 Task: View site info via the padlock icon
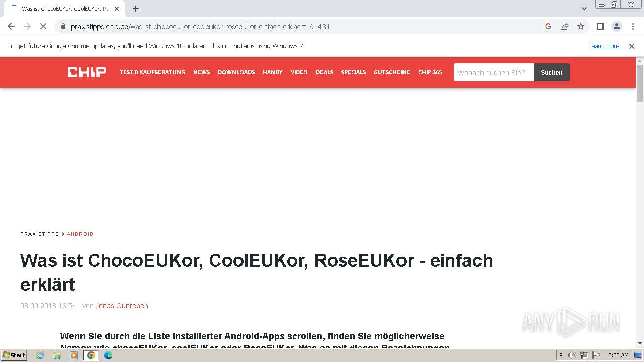pos(63,26)
